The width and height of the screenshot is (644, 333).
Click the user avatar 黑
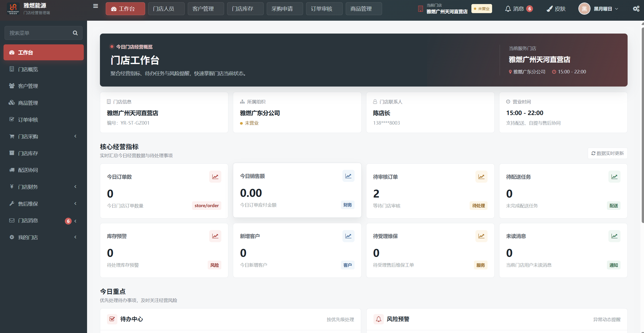[x=584, y=9]
